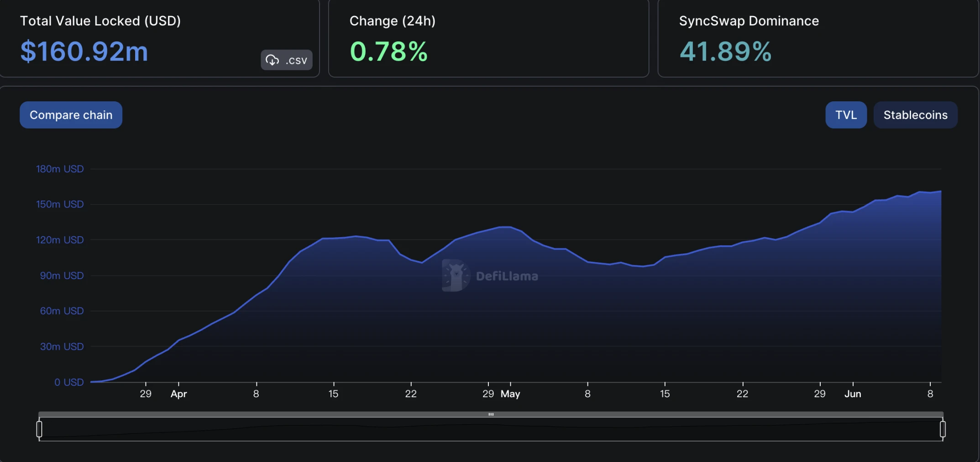Click the cloud download icon
The image size is (980, 462).
[x=273, y=60]
